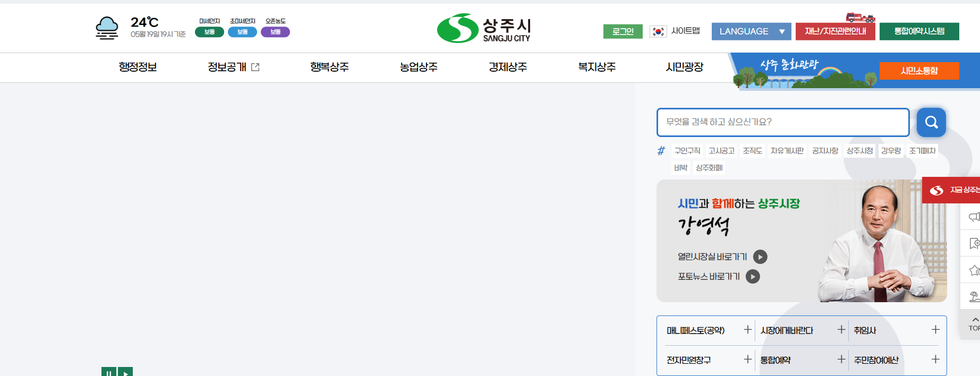Play the main banner slideshow
The width and height of the screenshot is (980, 376).
point(125,372)
